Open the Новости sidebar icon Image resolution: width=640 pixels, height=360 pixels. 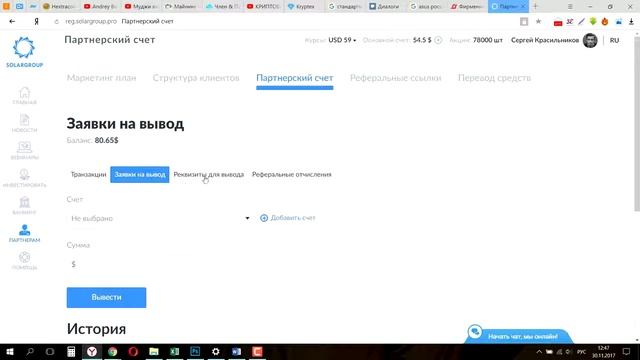click(24, 123)
